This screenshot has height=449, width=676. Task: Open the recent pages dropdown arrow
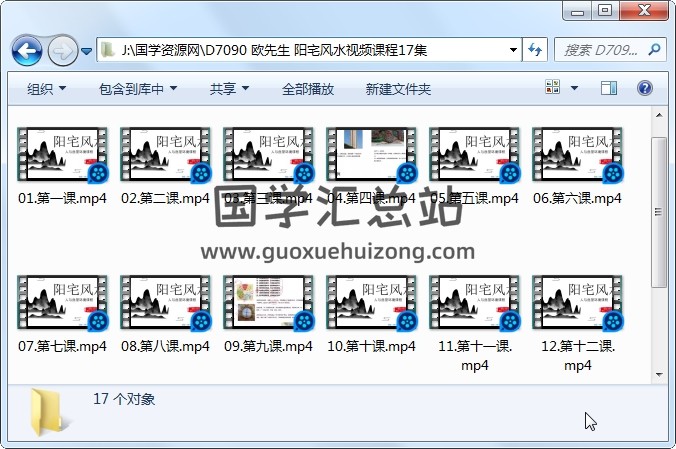(x=87, y=51)
